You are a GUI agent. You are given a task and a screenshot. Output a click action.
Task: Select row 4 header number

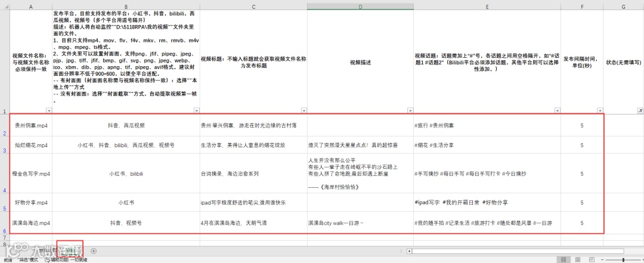[5, 174]
